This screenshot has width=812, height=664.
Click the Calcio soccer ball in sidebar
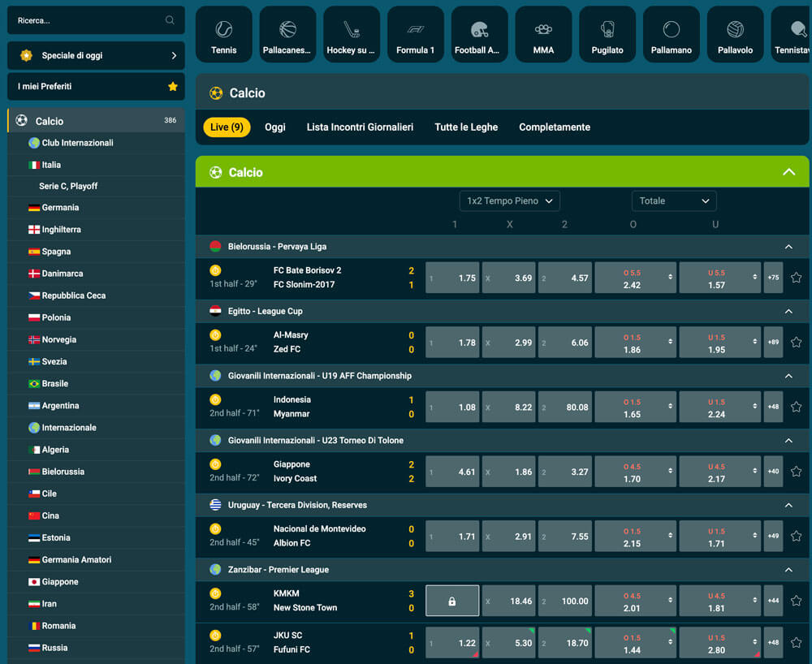click(x=21, y=121)
